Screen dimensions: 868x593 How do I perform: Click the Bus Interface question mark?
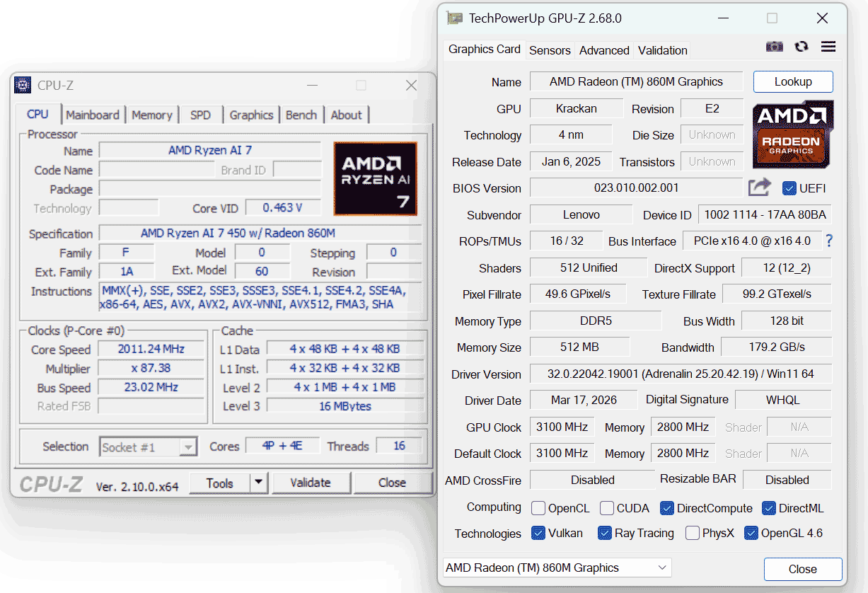pyautogui.click(x=829, y=241)
